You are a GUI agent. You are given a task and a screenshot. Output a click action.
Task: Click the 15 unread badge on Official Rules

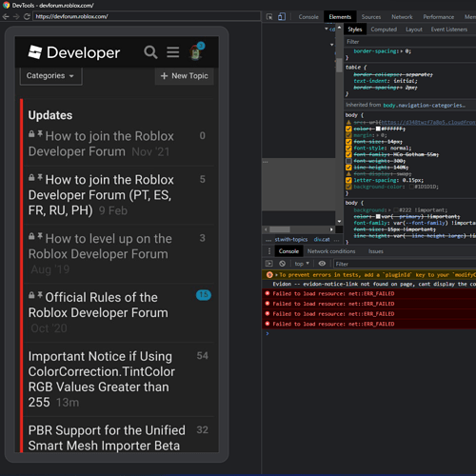(204, 295)
